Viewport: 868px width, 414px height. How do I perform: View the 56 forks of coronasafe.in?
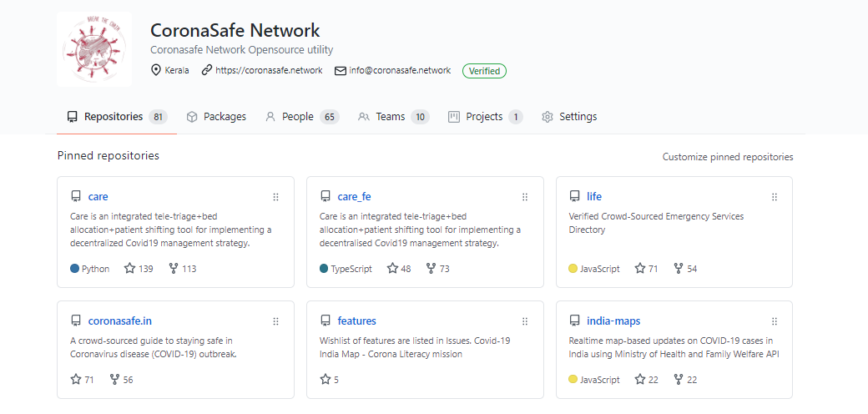[121, 379]
